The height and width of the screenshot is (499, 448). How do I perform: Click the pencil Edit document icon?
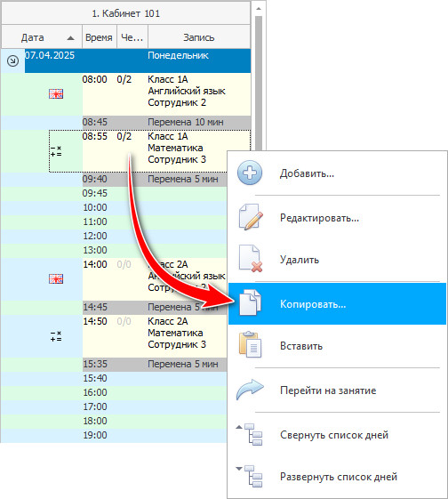pyautogui.click(x=251, y=217)
